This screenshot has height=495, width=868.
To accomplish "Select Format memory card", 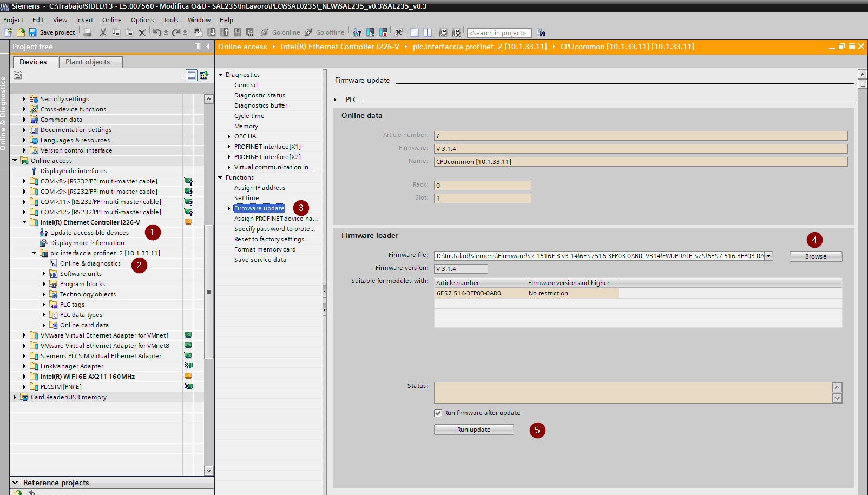I will click(x=265, y=249).
